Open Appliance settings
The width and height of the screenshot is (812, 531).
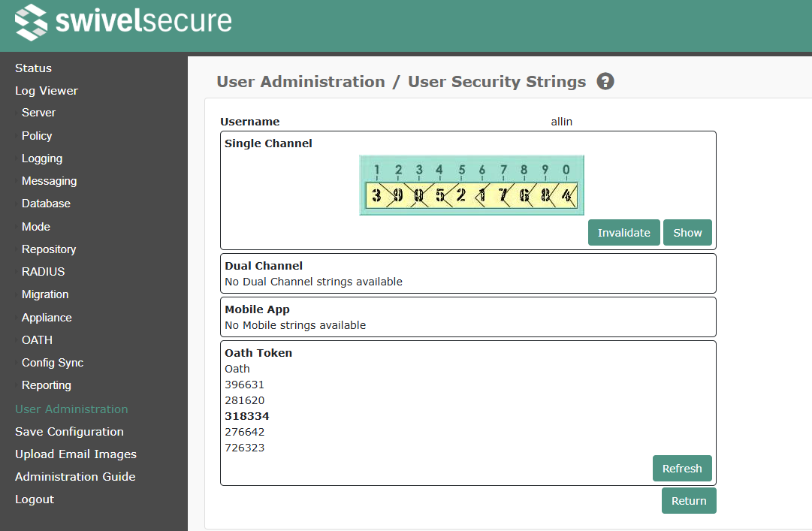click(47, 317)
